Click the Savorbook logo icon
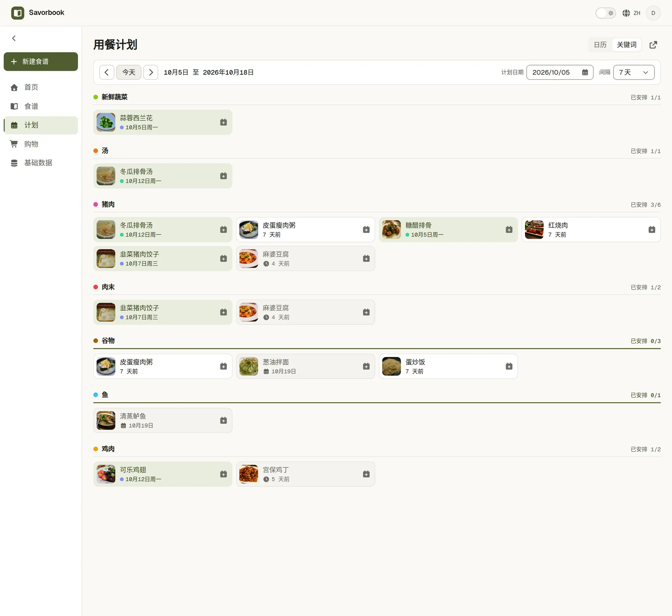 click(17, 13)
